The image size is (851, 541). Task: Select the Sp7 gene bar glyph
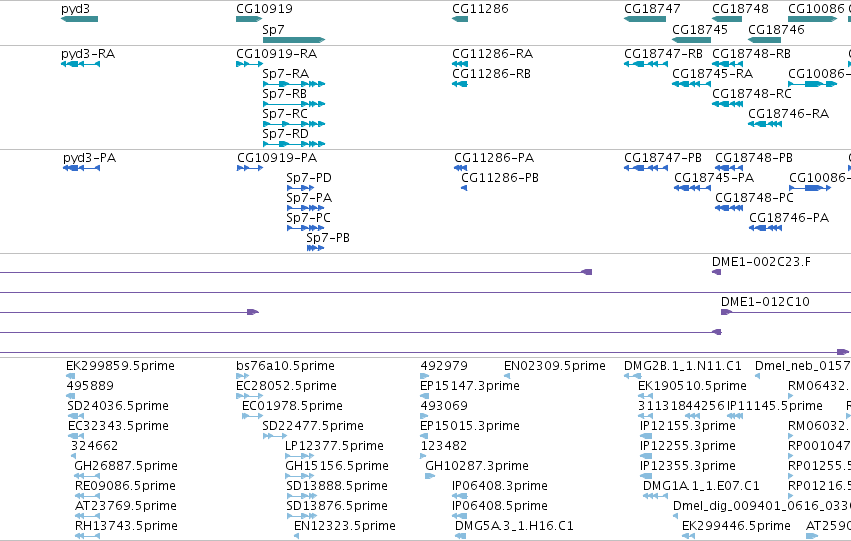click(x=294, y=40)
